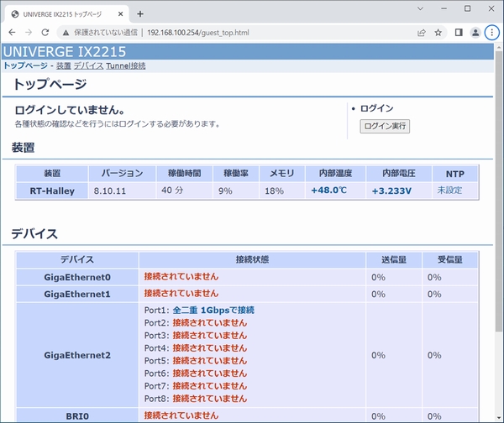The height and width of the screenshot is (423, 504).
Task: Click the ログイン実行 button
Action: pos(385,126)
